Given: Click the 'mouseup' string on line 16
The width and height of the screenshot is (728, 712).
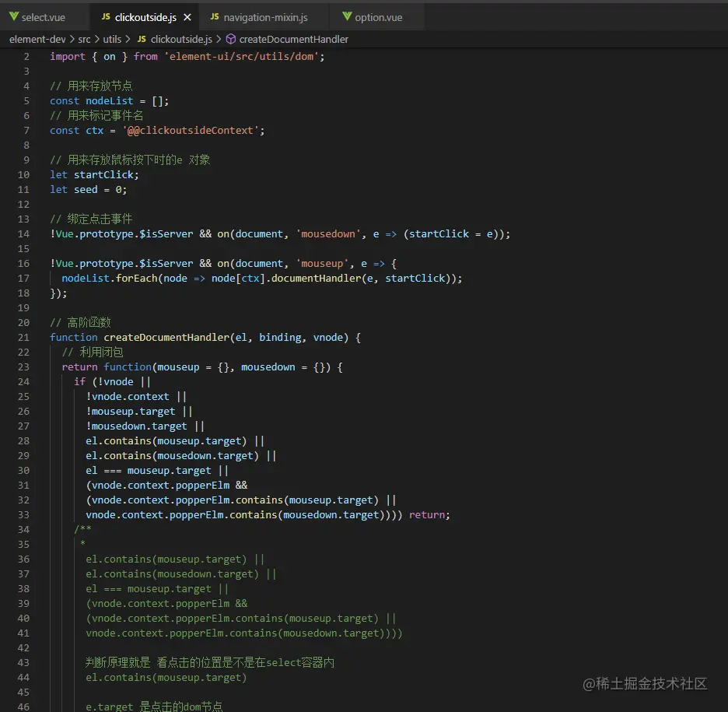Looking at the screenshot, I should [x=322, y=264].
